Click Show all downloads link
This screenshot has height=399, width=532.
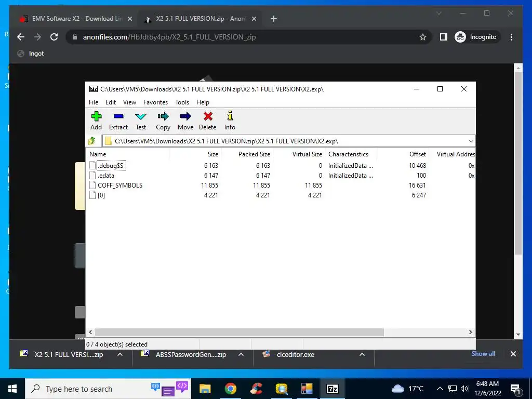click(483, 353)
